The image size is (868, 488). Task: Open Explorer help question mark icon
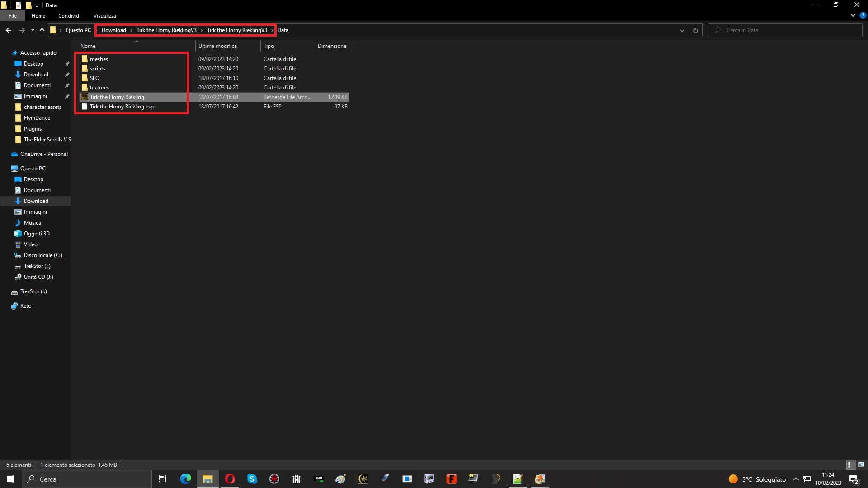(863, 15)
